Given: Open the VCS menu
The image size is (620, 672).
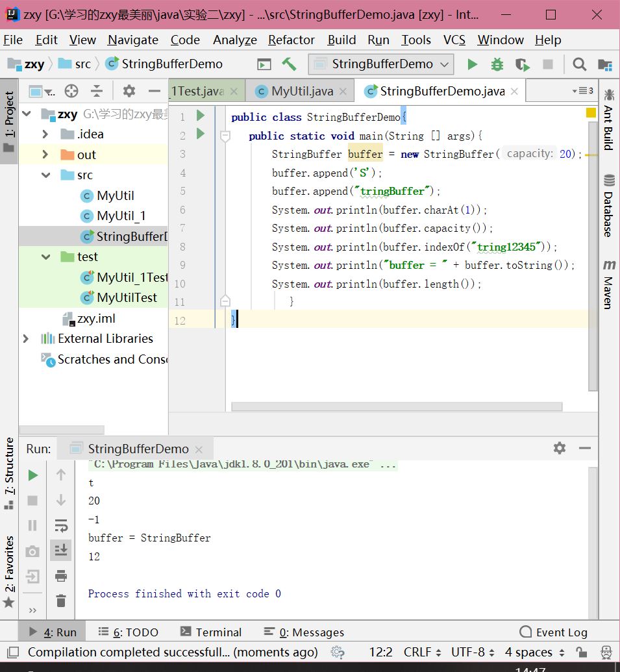Looking at the screenshot, I should [454, 40].
